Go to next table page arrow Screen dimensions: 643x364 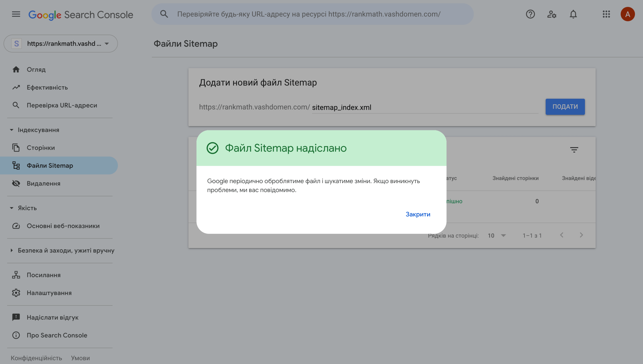581,235
